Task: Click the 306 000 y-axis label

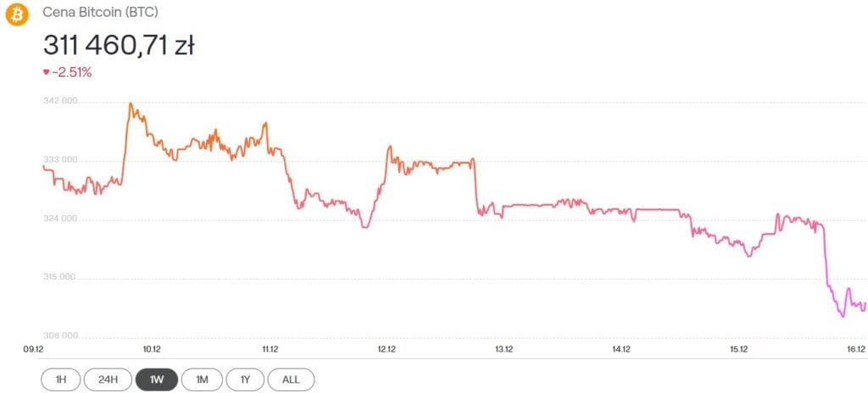Action: (59, 335)
